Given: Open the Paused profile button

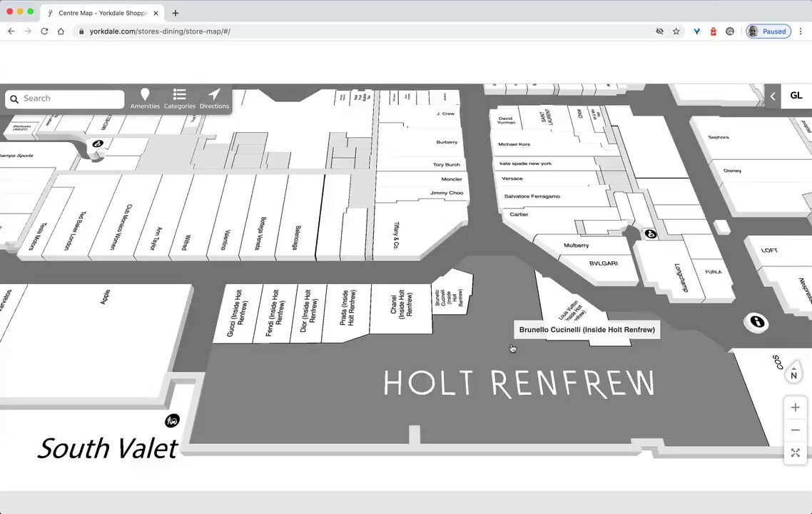Looking at the screenshot, I should click(768, 31).
